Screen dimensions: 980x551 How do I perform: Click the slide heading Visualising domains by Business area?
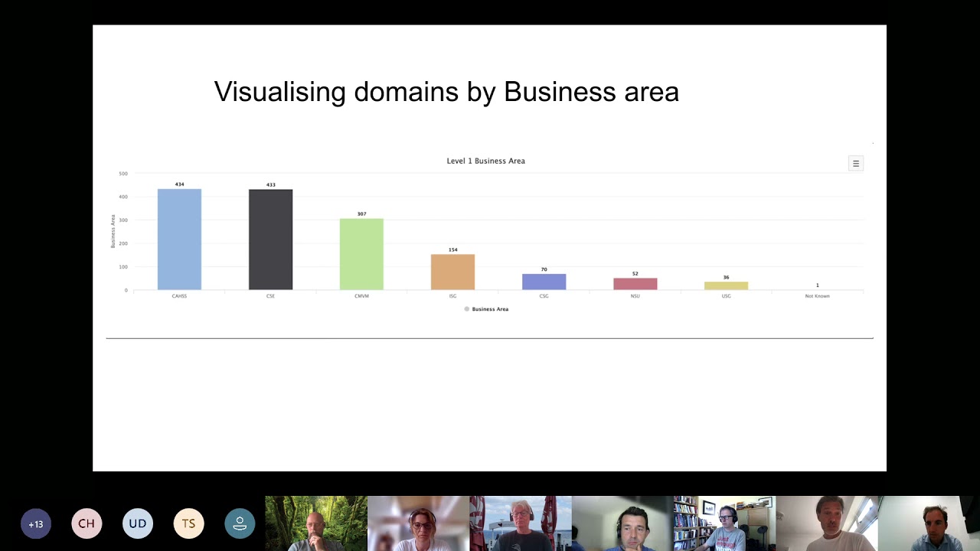pos(446,92)
